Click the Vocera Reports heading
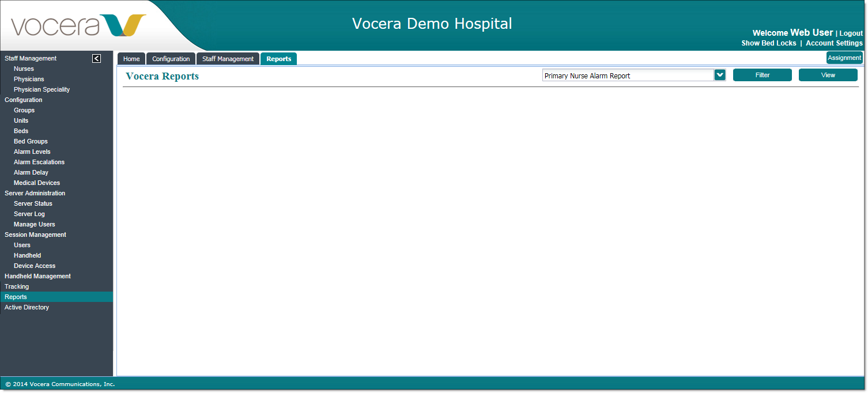The height and width of the screenshot is (393, 868). click(162, 76)
